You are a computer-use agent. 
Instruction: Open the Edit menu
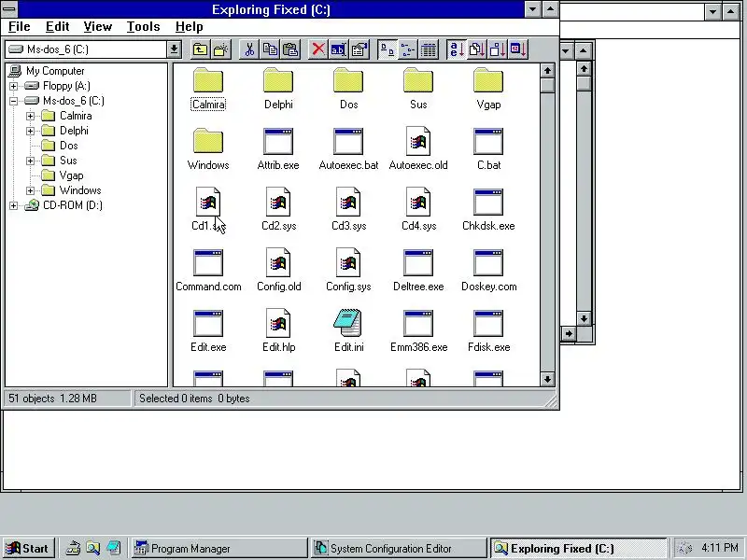[x=58, y=27]
